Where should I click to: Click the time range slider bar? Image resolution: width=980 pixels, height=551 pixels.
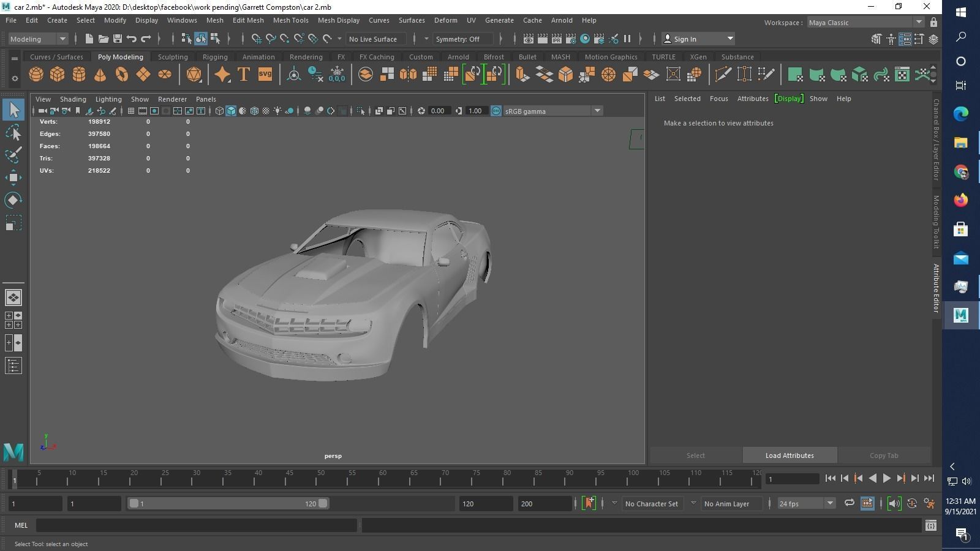point(228,503)
